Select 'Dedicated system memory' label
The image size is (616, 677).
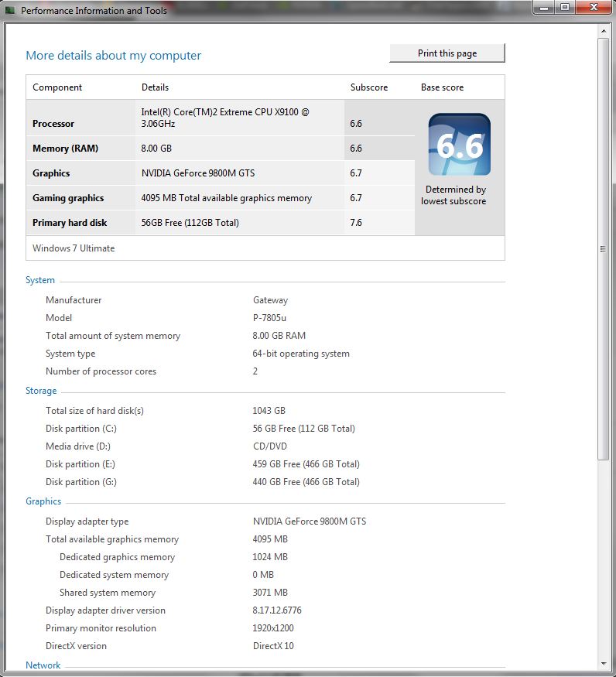(x=114, y=575)
